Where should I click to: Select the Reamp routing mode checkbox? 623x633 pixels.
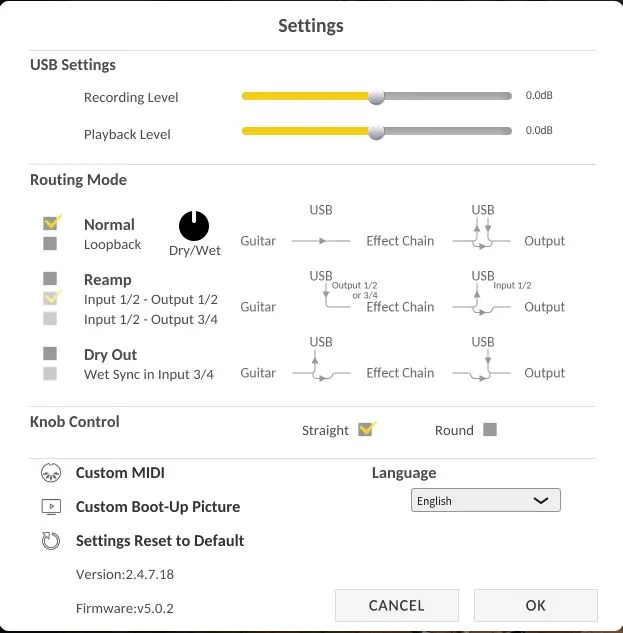[50, 278]
